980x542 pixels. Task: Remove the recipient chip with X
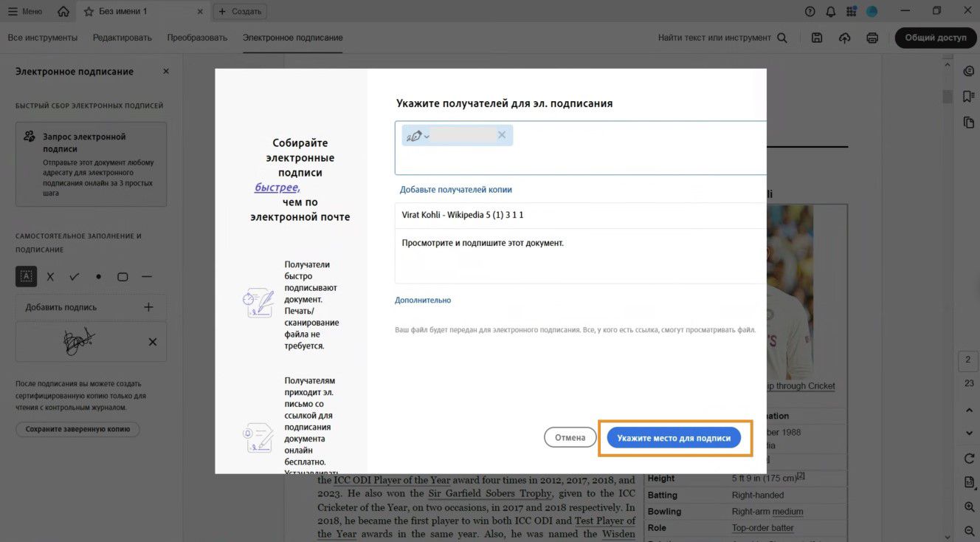coord(502,135)
